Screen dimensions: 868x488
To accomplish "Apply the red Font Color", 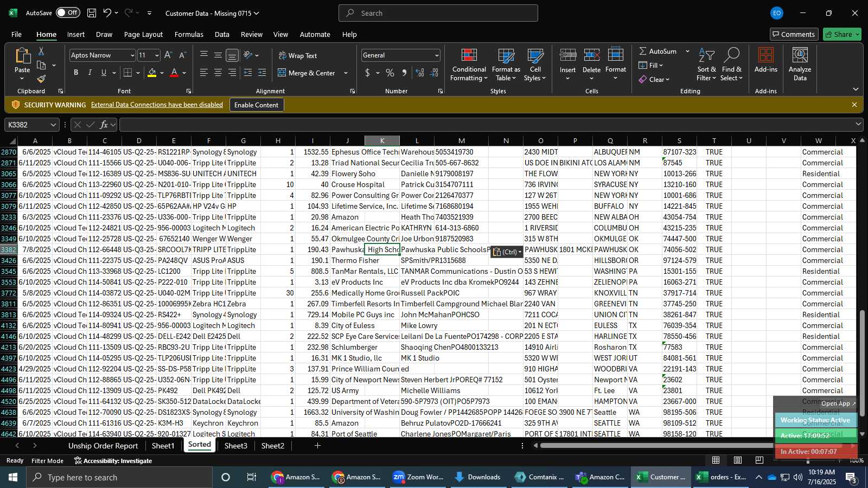I will pyautogui.click(x=174, y=73).
